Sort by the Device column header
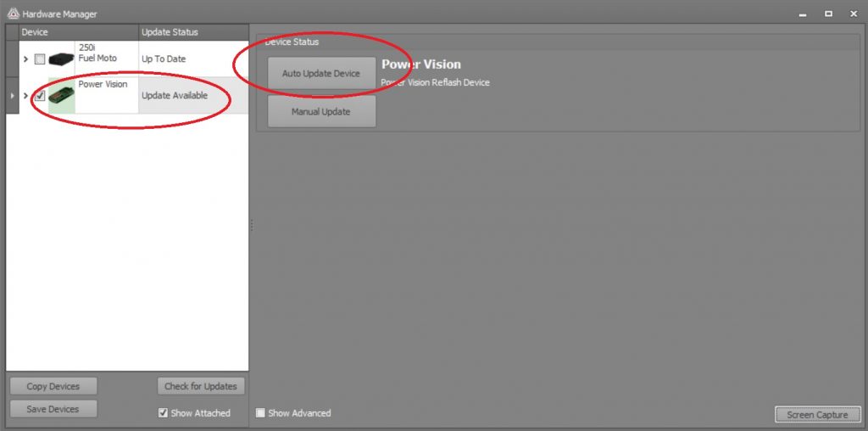The height and width of the screenshot is (431, 868). click(78, 32)
